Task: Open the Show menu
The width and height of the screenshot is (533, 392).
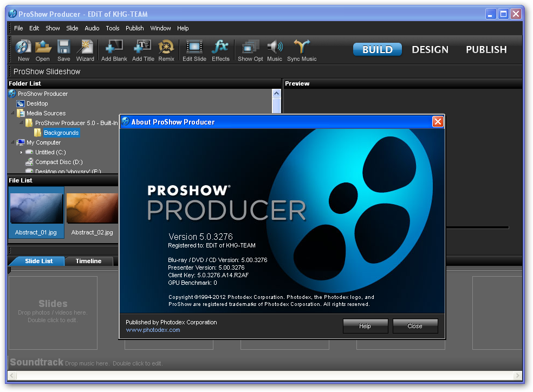Action: (53, 28)
